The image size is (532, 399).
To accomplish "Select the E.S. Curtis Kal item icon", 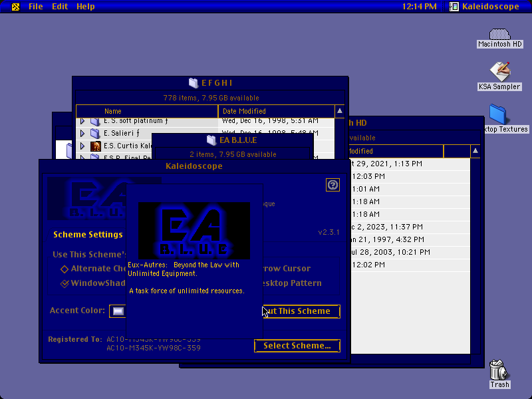I will (95, 146).
